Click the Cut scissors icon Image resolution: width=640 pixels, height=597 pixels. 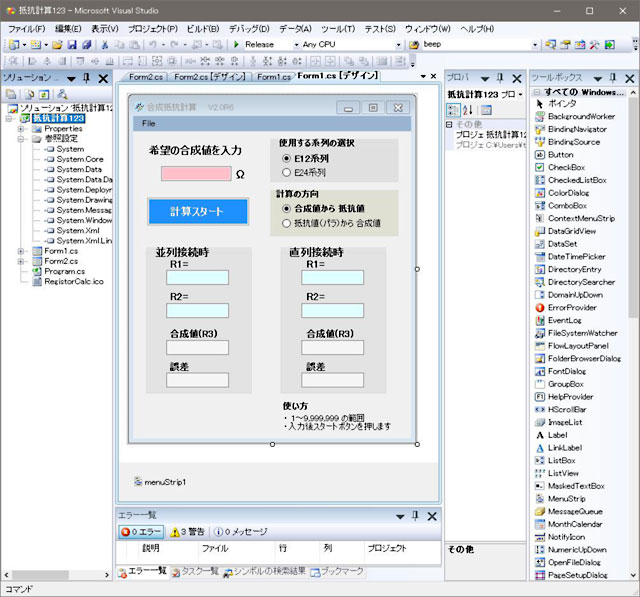(105, 44)
